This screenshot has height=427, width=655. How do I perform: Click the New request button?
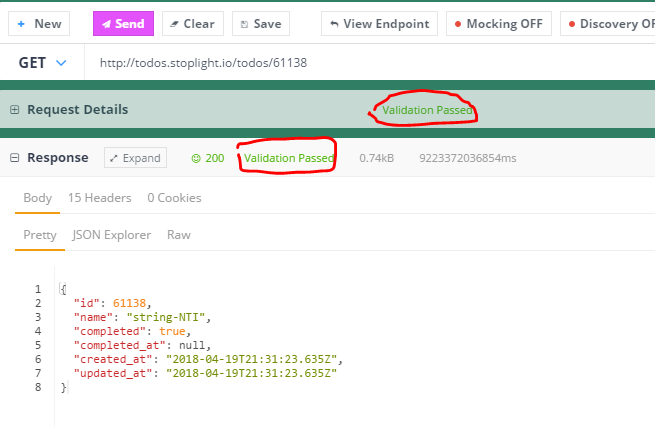[39, 24]
